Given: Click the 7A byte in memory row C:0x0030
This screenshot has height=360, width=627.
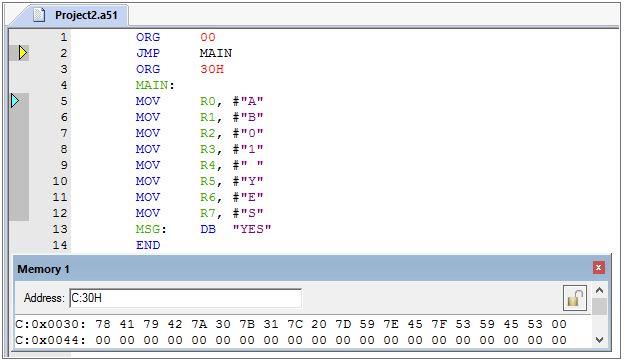Looking at the screenshot, I should coord(199,324).
